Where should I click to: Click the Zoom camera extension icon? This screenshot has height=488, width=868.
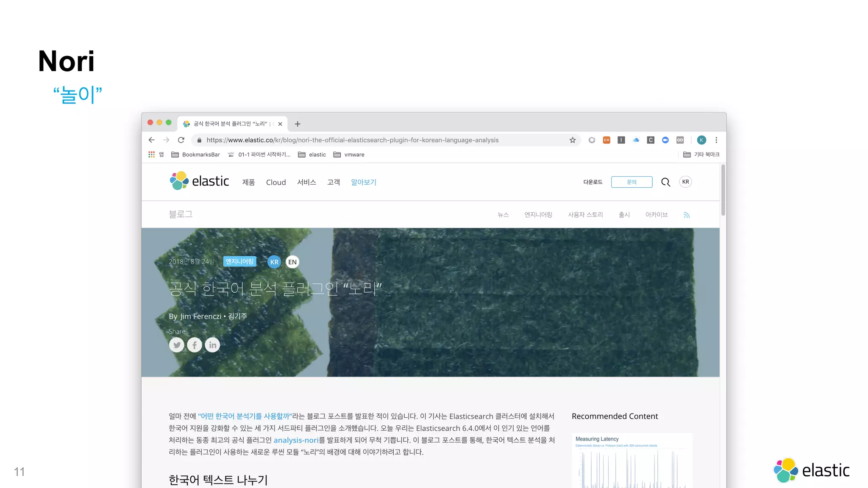[665, 140]
